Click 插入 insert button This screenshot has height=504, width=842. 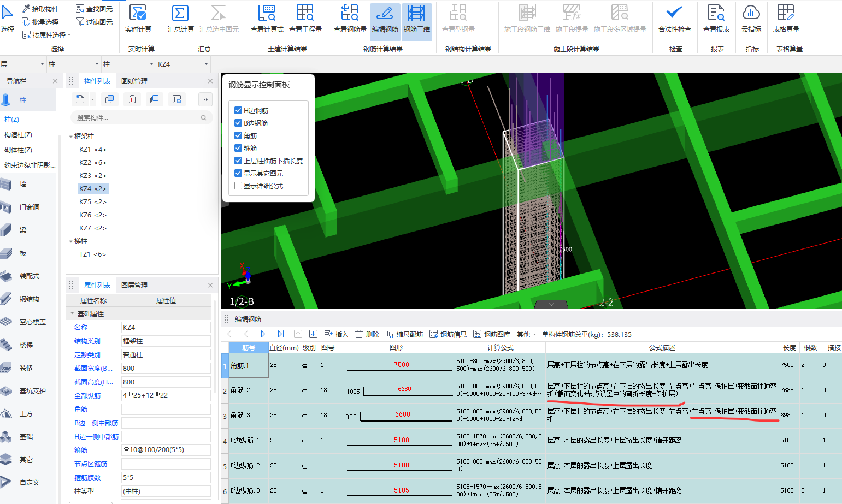coord(336,334)
